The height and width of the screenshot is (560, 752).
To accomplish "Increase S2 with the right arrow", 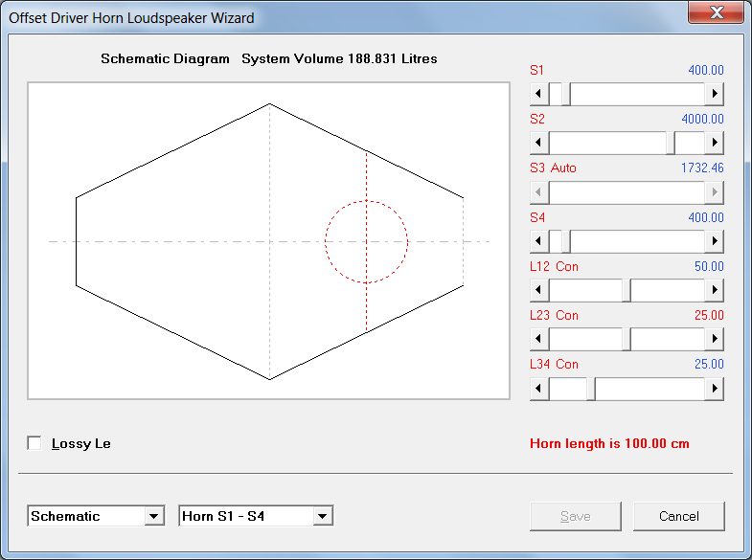I will pyautogui.click(x=714, y=143).
